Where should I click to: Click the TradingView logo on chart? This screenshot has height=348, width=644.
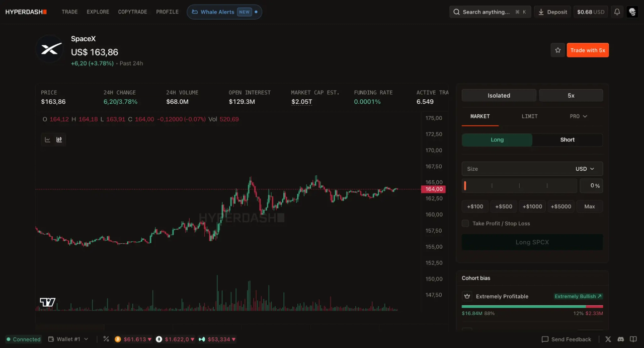pyautogui.click(x=48, y=302)
